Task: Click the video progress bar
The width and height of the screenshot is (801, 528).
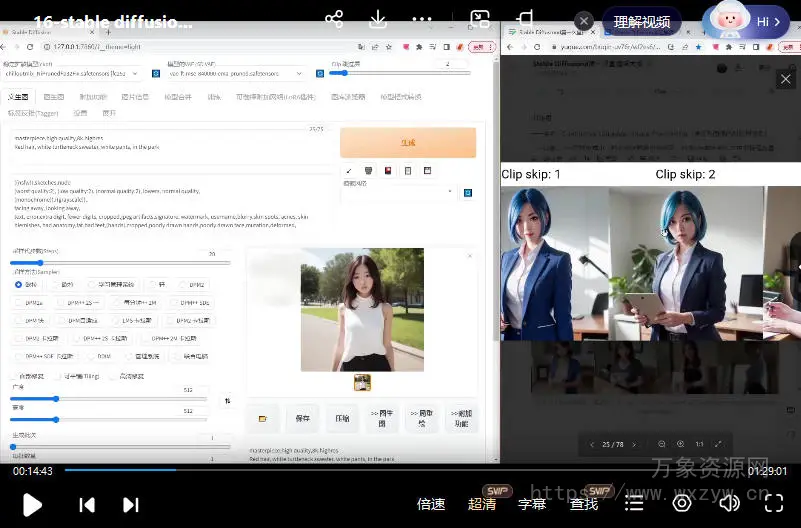Action: click(x=400, y=470)
